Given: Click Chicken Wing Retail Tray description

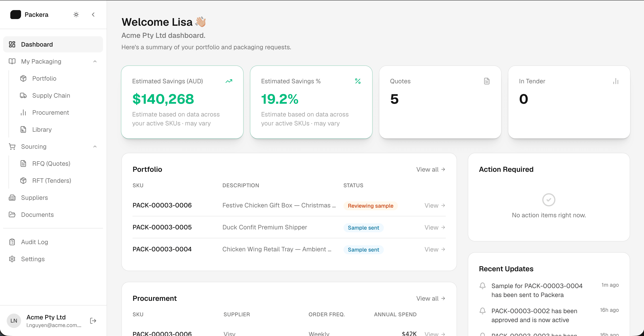Looking at the screenshot, I should coord(277,249).
